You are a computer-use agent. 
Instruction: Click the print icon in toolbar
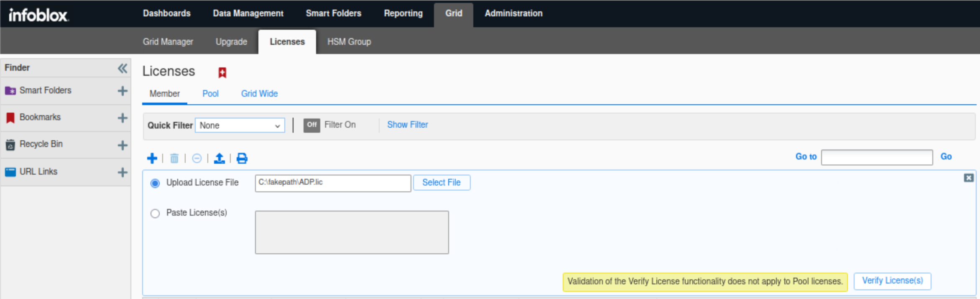(242, 158)
